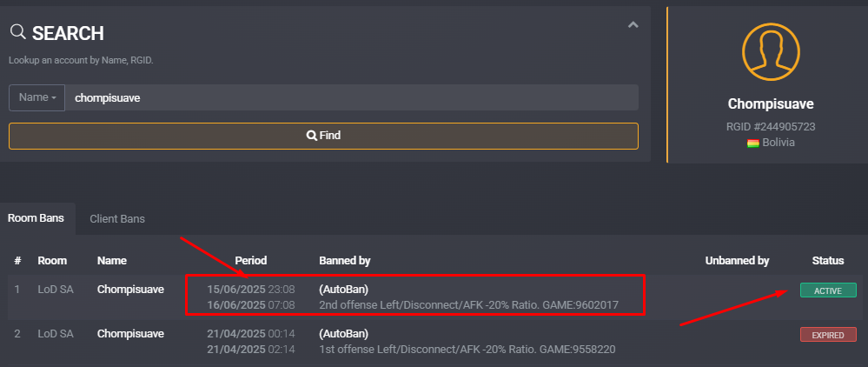Screen dimensions: 868x367
Task: Click the Period column header
Action: pos(251,261)
